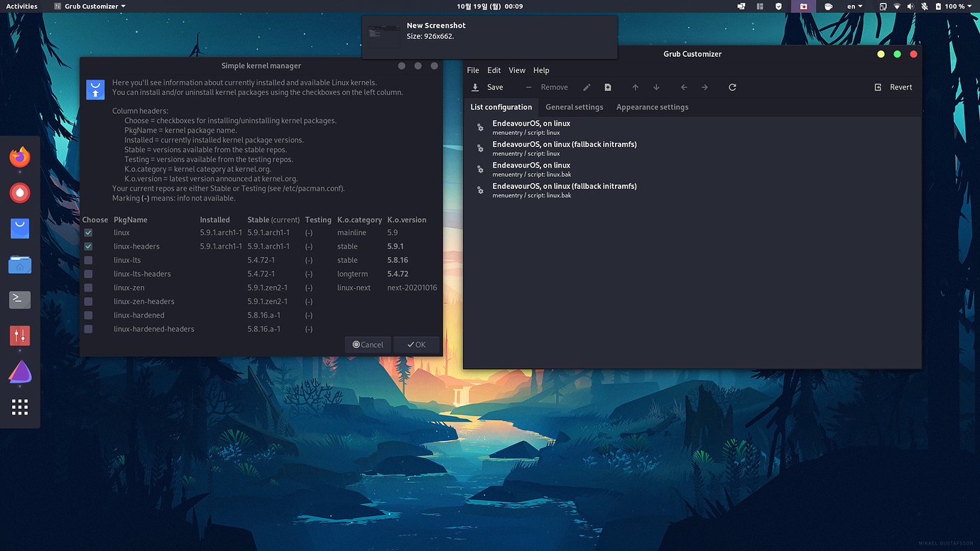Check the linux-lts checkbox

coord(88,261)
